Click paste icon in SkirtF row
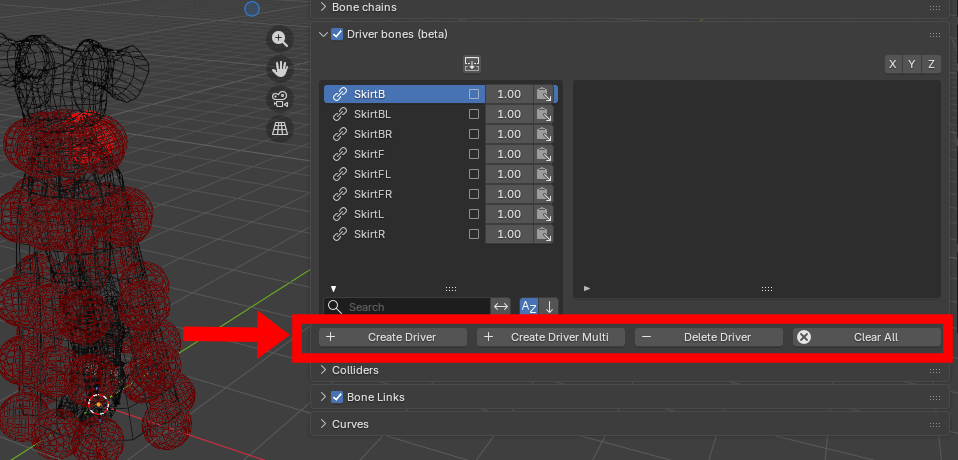This screenshot has height=460, width=958. (x=543, y=154)
